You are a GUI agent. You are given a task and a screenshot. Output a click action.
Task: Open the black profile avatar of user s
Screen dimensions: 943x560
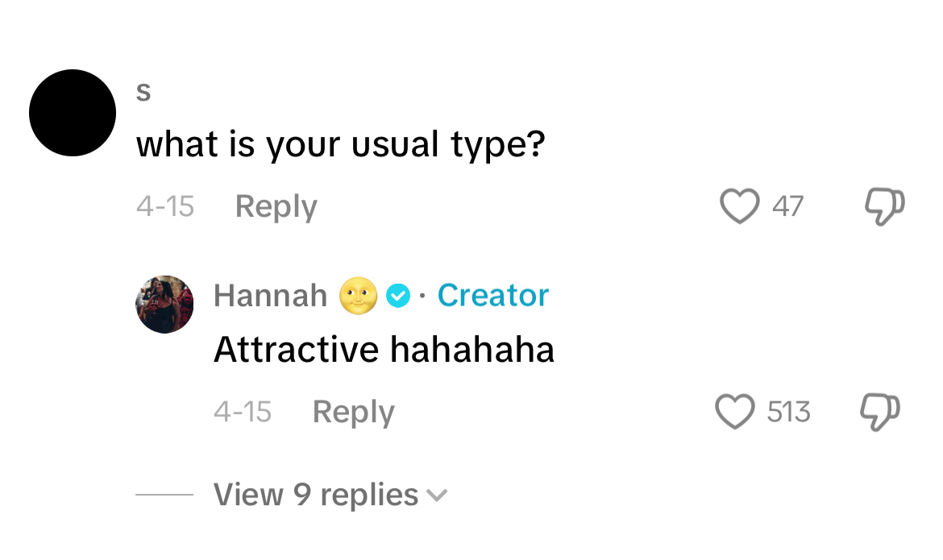click(x=73, y=113)
